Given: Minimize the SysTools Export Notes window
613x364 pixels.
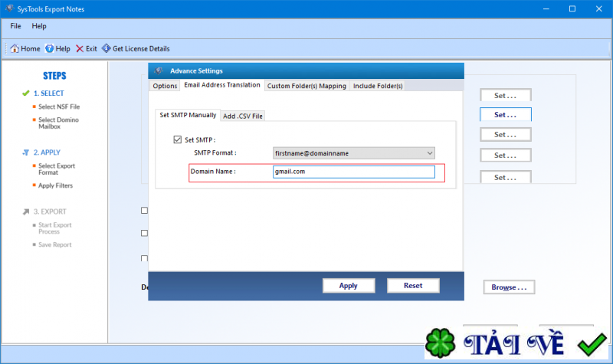Looking at the screenshot, I should point(546,8).
